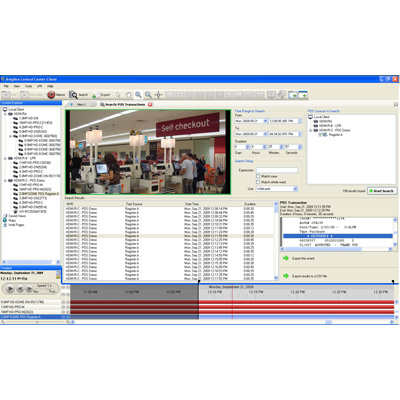Open the Search tool in the toolbar
This screenshot has height=400, width=400.
coord(79,95)
